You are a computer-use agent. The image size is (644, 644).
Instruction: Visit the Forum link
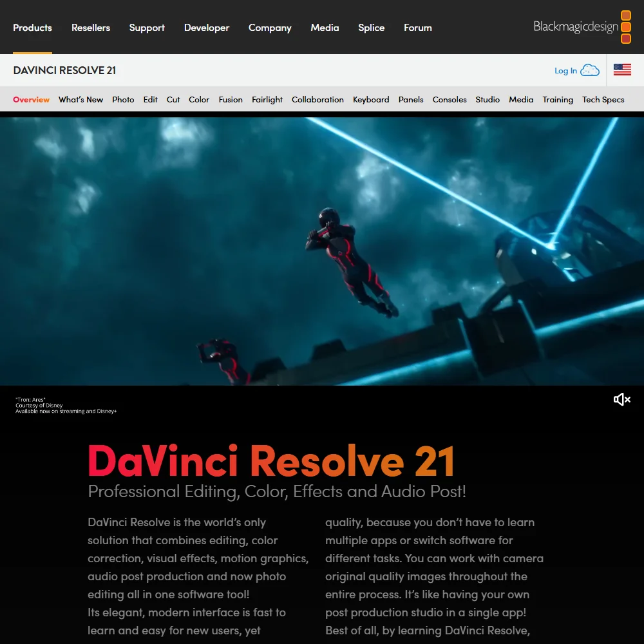click(418, 28)
